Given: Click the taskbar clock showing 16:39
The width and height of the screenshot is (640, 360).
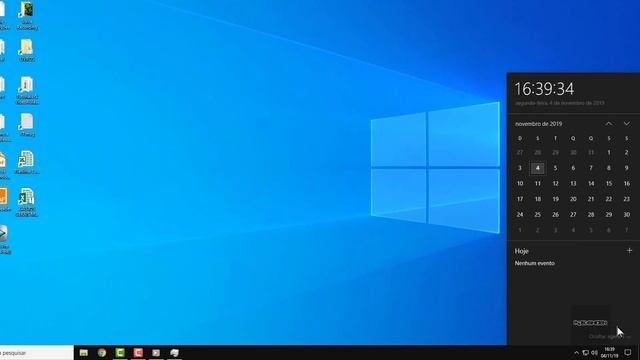Looking at the screenshot, I should point(609,353).
